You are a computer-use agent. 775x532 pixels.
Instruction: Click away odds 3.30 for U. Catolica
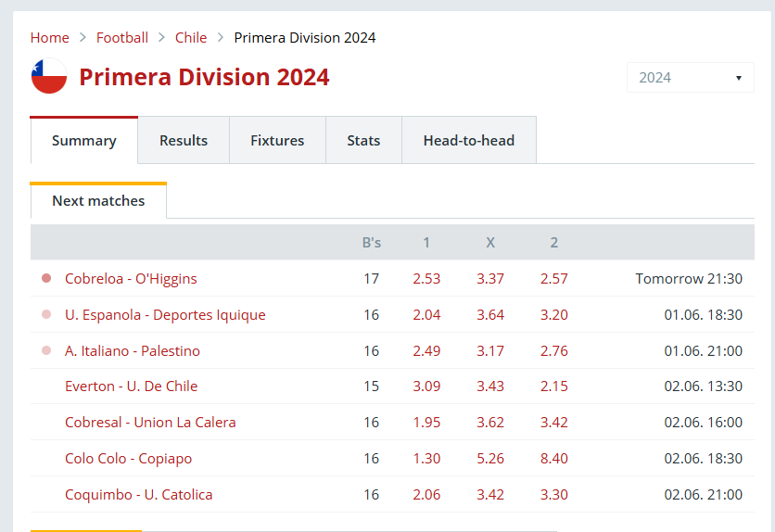coord(554,494)
